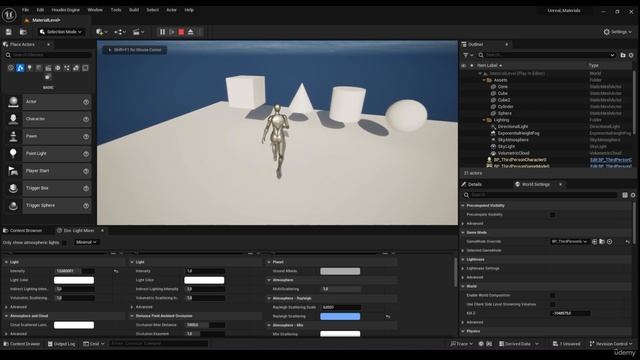Screen dimensions: 640x360
Task: Open the Settings dropdown at top right
Action: [x=618, y=32]
